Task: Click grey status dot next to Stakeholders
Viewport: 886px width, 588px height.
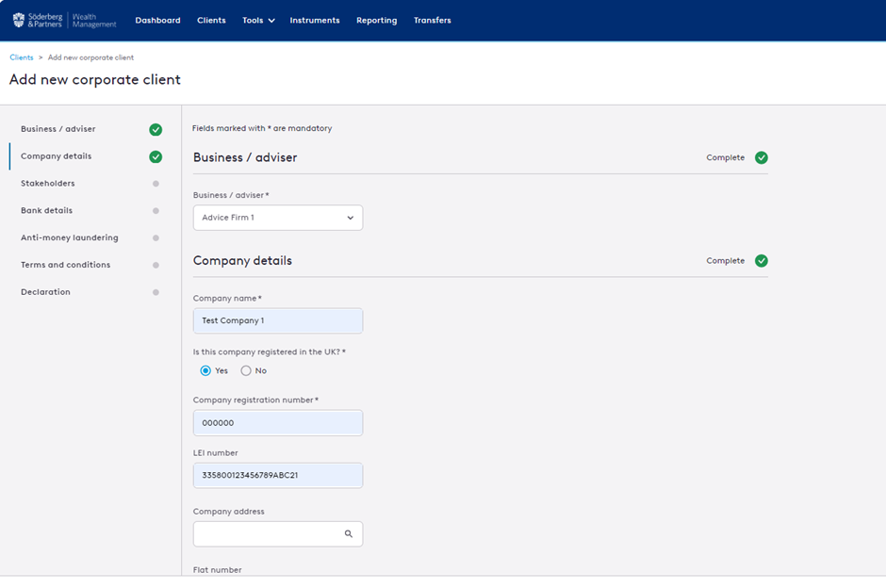Action: (x=156, y=184)
